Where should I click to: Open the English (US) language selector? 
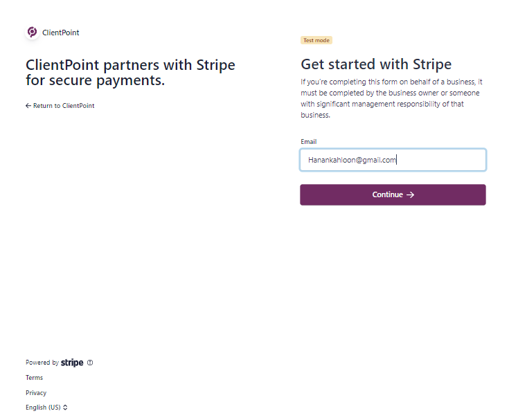pos(46,408)
